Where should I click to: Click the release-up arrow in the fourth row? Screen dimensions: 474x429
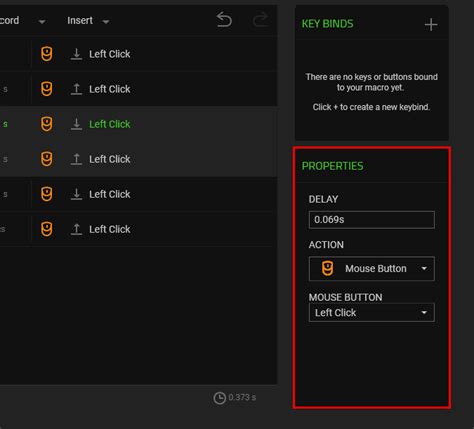coord(76,159)
